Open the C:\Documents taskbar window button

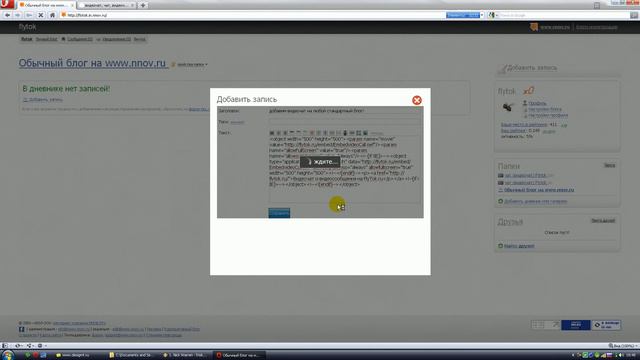point(132,355)
